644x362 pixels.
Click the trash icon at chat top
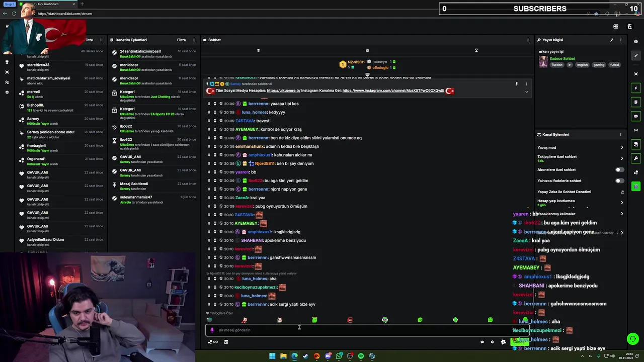(x=258, y=50)
